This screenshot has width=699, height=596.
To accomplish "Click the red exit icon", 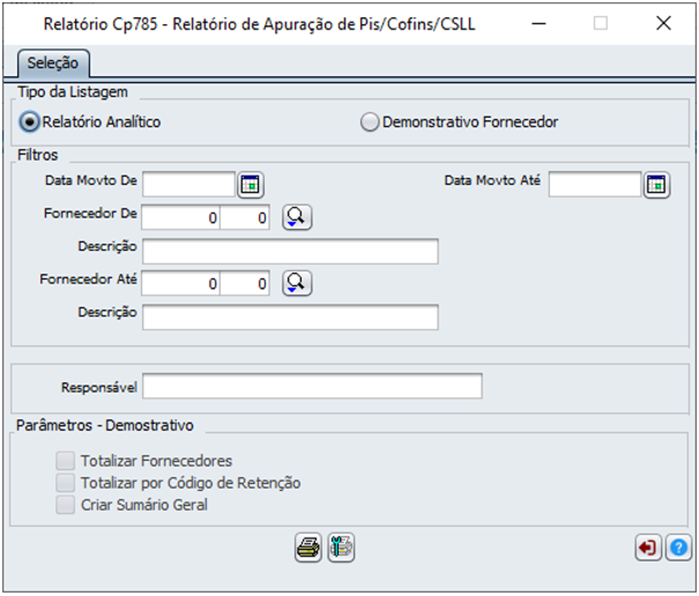I will pyautogui.click(x=648, y=547).
